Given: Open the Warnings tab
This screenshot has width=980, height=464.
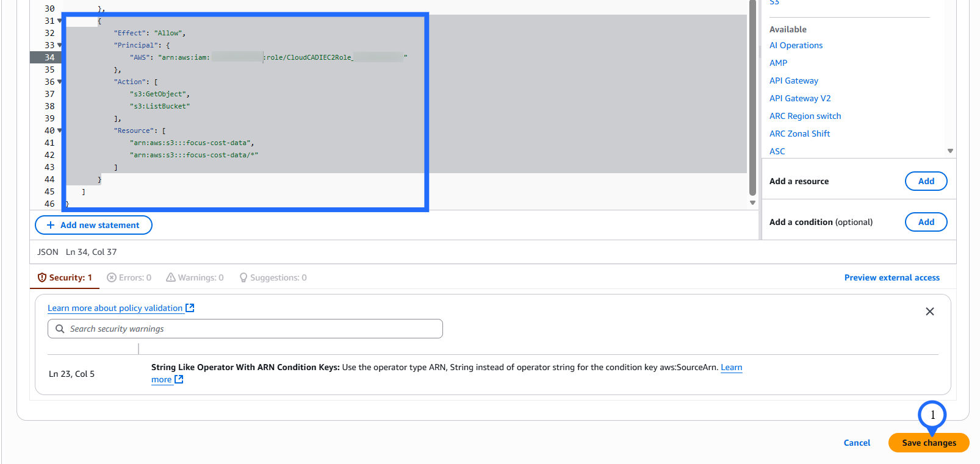Looking at the screenshot, I should click(195, 277).
